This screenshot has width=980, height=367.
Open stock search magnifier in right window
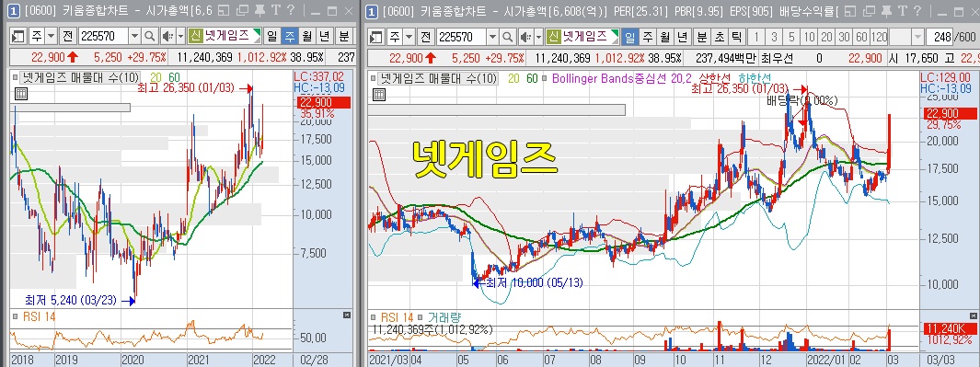508,36
